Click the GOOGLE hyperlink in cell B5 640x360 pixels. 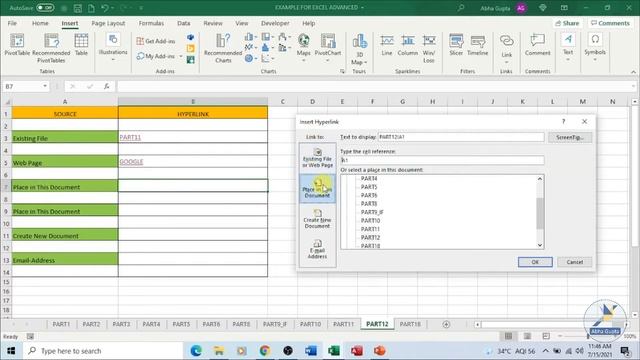click(x=131, y=162)
